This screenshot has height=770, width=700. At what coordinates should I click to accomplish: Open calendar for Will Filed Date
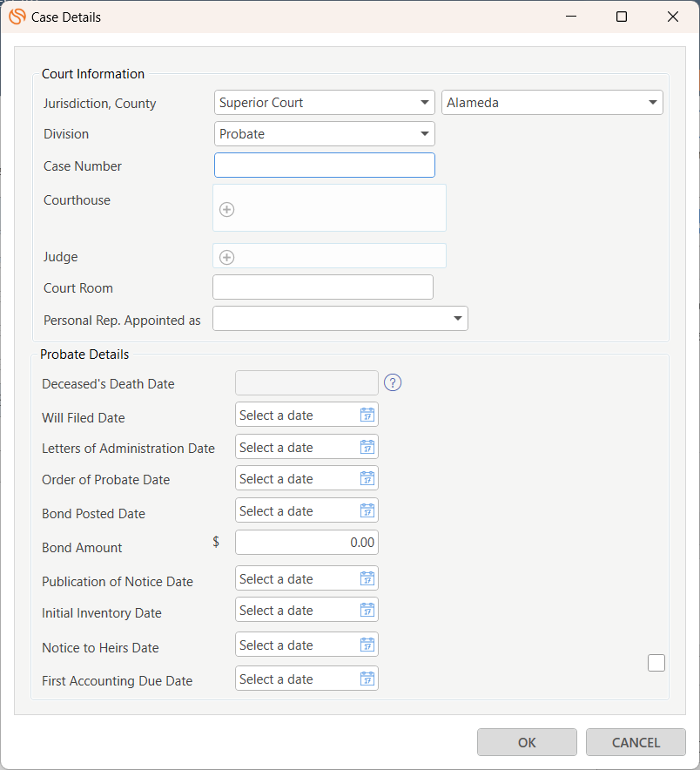click(367, 415)
